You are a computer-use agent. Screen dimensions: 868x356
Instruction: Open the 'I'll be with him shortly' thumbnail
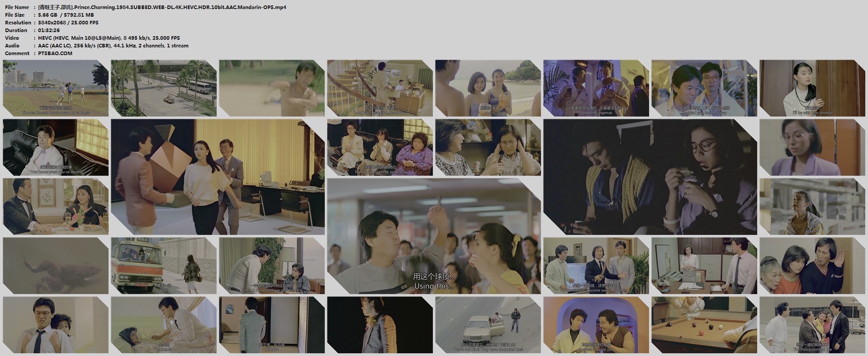812,88
